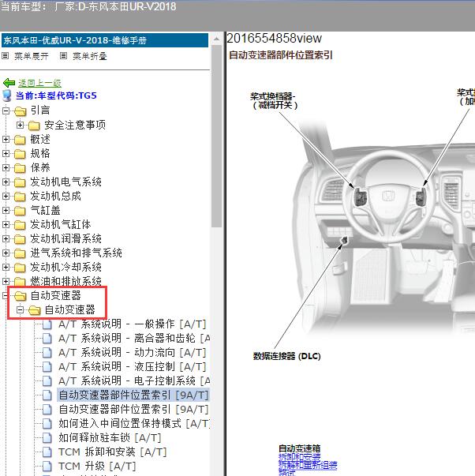Screen dimensions: 475x476
Task: Click the page icon of A/T 系统说明 - 一般操作
Action: pos(47,324)
